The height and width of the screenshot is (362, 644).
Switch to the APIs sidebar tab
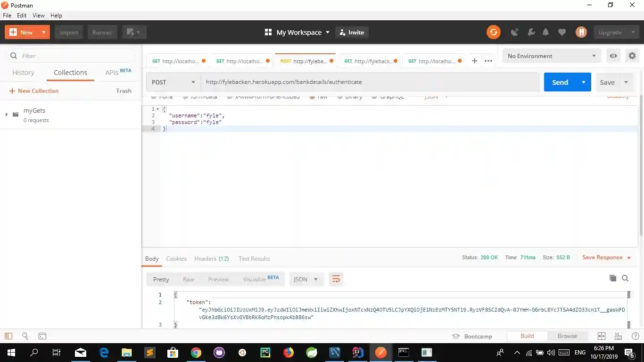pyautogui.click(x=118, y=72)
